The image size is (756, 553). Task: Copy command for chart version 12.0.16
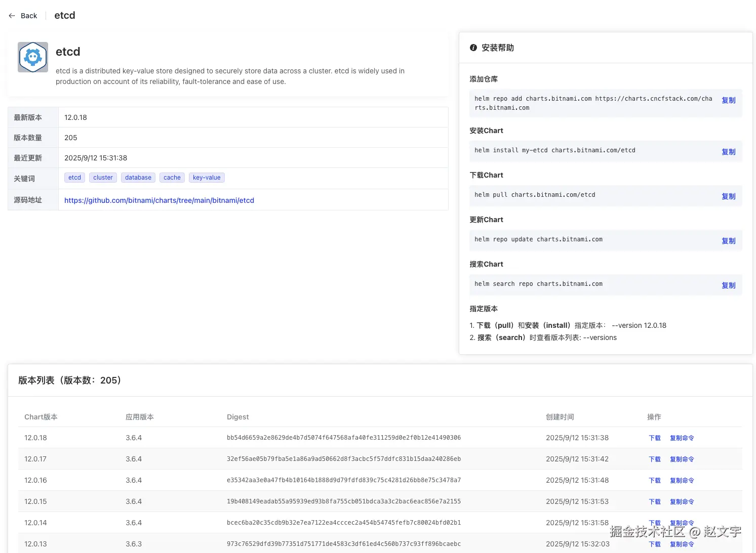pos(682,481)
